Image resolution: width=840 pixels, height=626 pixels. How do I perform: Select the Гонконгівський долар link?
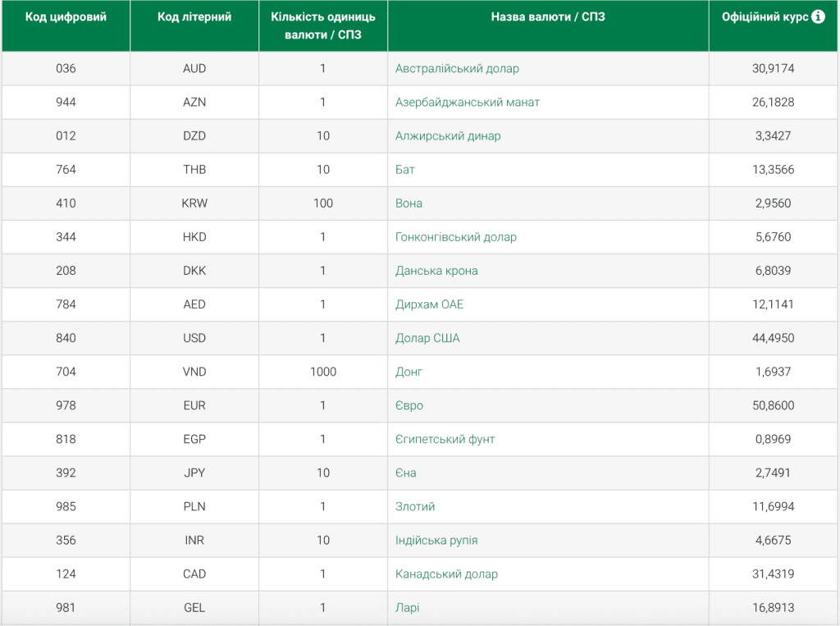tap(456, 237)
